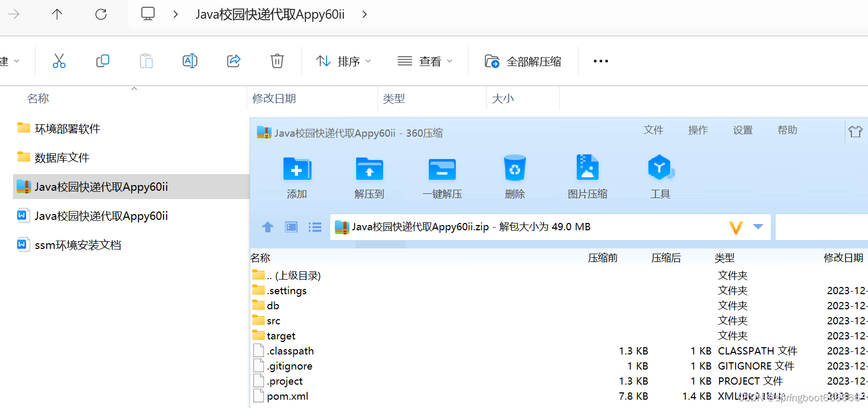Click the blue up-directory arrow in 360压缩
Image resolution: width=868 pixels, height=408 pixels.
[268, 227]
